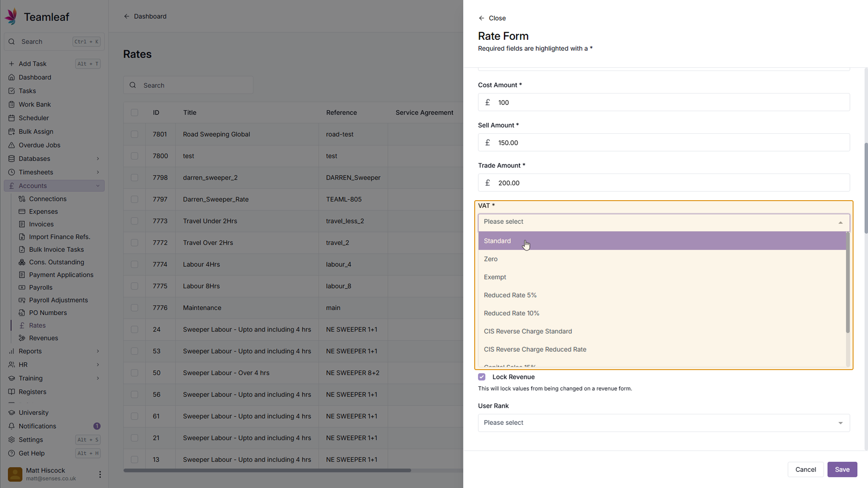Select Standard VAT option
Screen dimensions: 868x488
point(497,241)
